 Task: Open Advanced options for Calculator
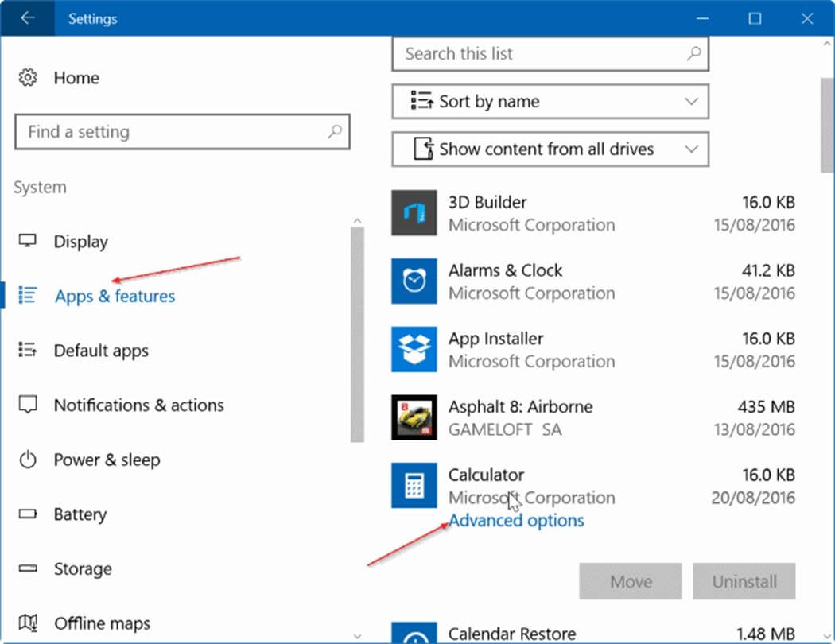tap(516, 521)
